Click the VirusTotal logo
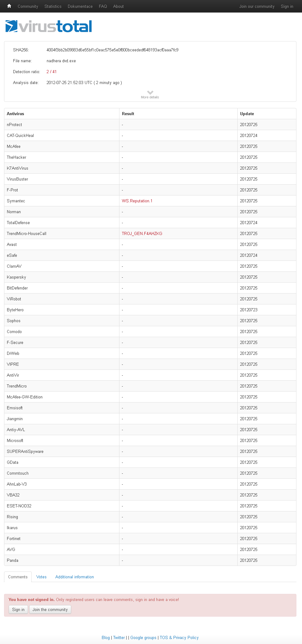 49,26
